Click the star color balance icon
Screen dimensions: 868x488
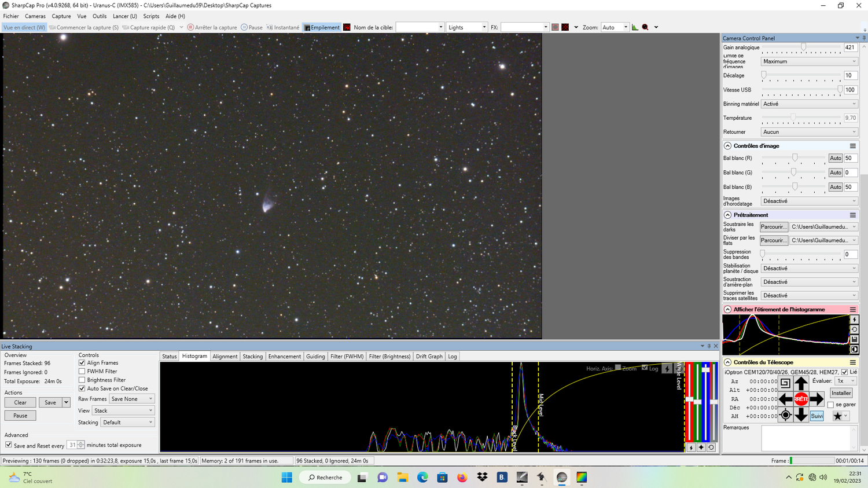701,447
